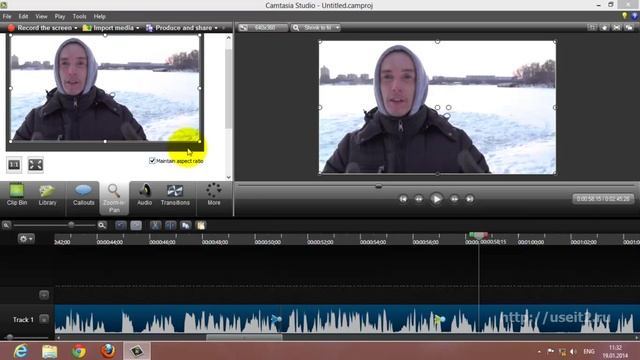
Task: Open the Edit menu
Action: pos(23,17)
